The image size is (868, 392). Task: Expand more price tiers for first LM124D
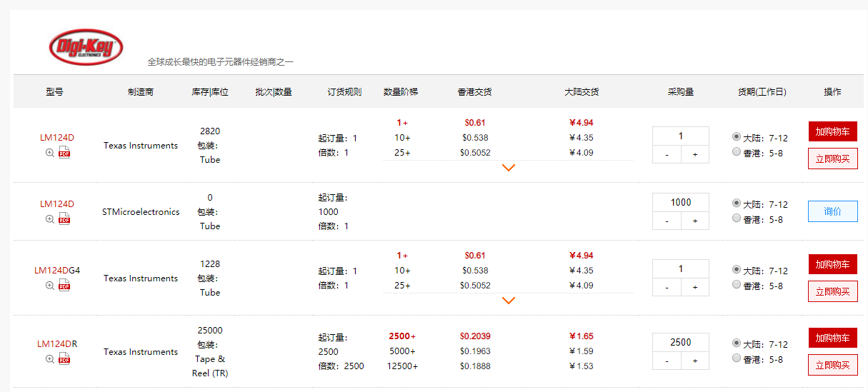[x=509, y=168]
